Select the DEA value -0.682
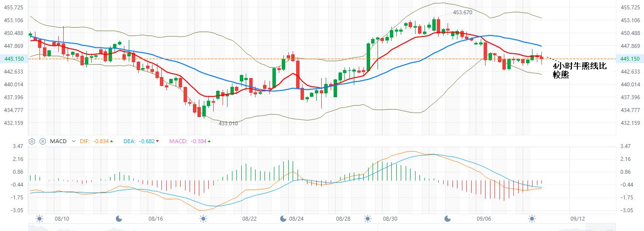The image size is (644, 231). (x=147, y=141)
